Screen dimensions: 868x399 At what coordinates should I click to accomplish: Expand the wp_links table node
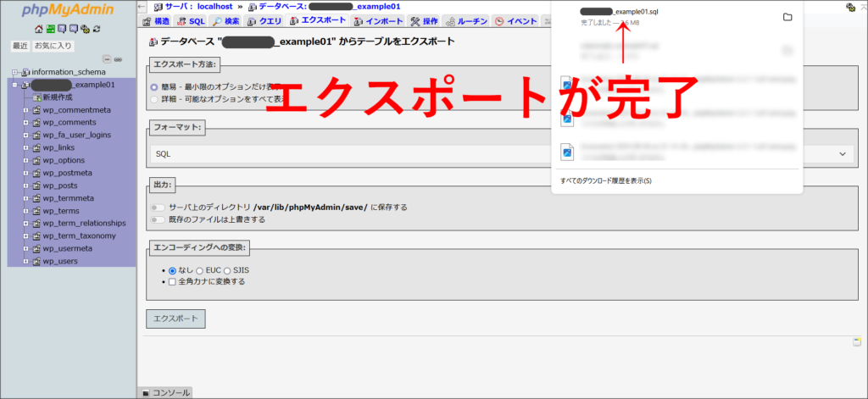[x=25, y=147]
